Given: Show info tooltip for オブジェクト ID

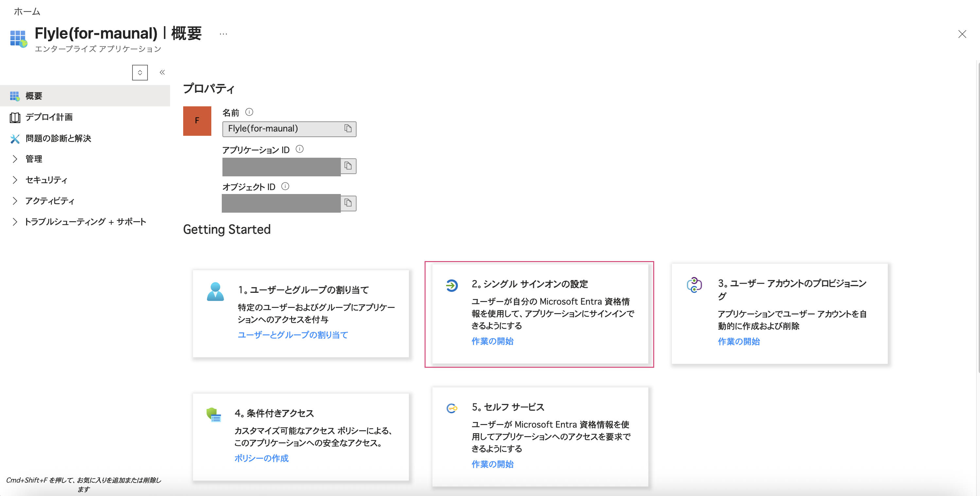Looking at the screenshot, I should (x=285, y=186).
